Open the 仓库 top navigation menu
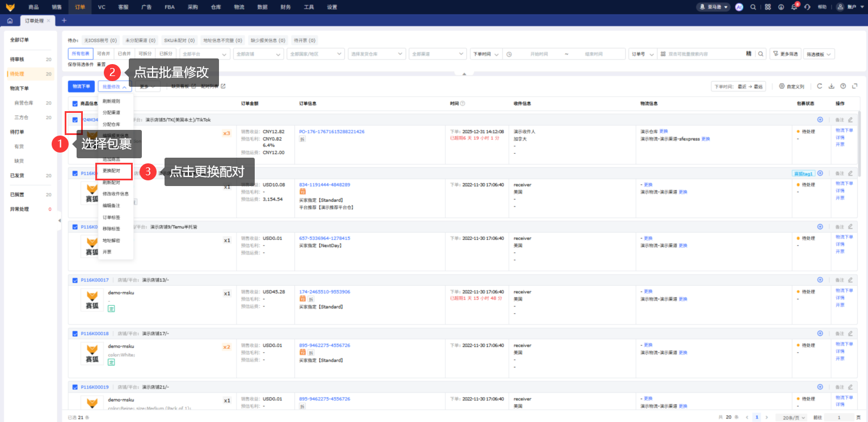The width and height of the screenshot is (868, 422). [x=216, y=7]
